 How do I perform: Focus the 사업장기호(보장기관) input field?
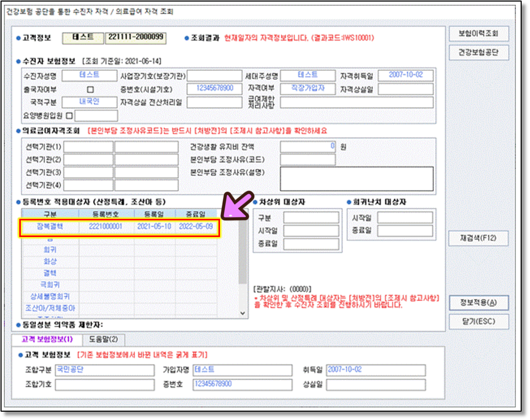tap(214, 76)
